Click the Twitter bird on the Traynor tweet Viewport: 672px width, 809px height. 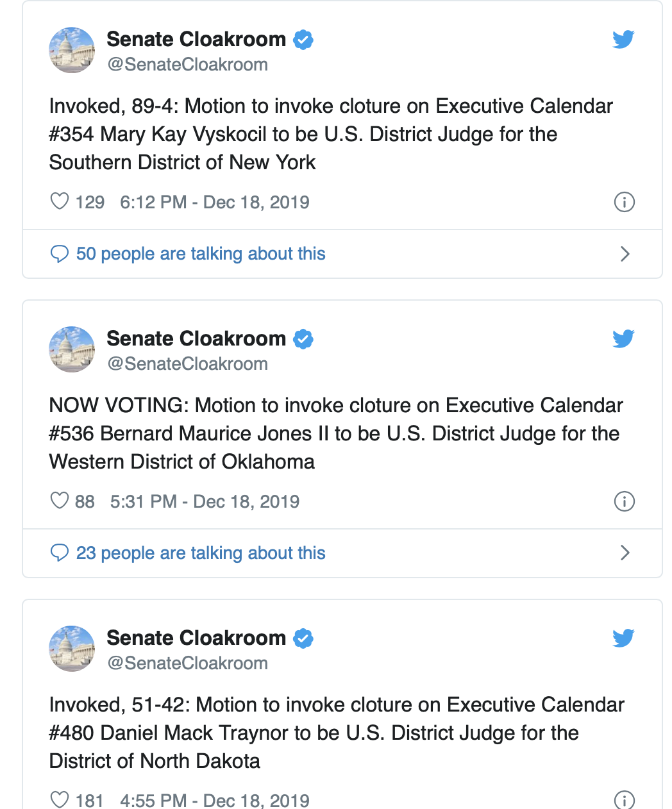click(x=623, y=638)
